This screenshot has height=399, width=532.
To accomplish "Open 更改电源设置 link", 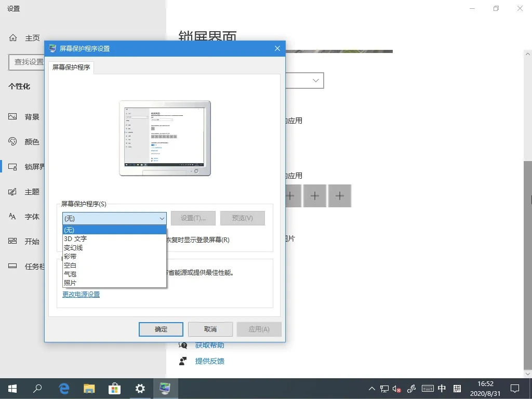I will click(x=81, y=295).
